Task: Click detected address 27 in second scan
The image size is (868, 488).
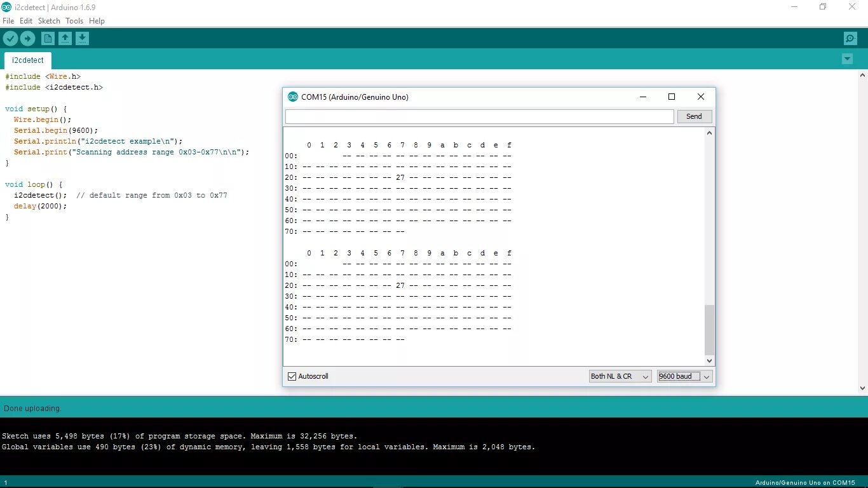Action: pyautogui.click(x=400, y=285)
